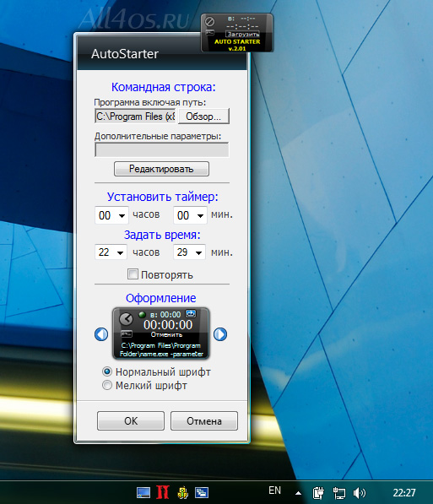Viewport: 433px width, 504px height.
Task: Click the Задать время heading
Action: pyautogui.click(x=162, y=235)
